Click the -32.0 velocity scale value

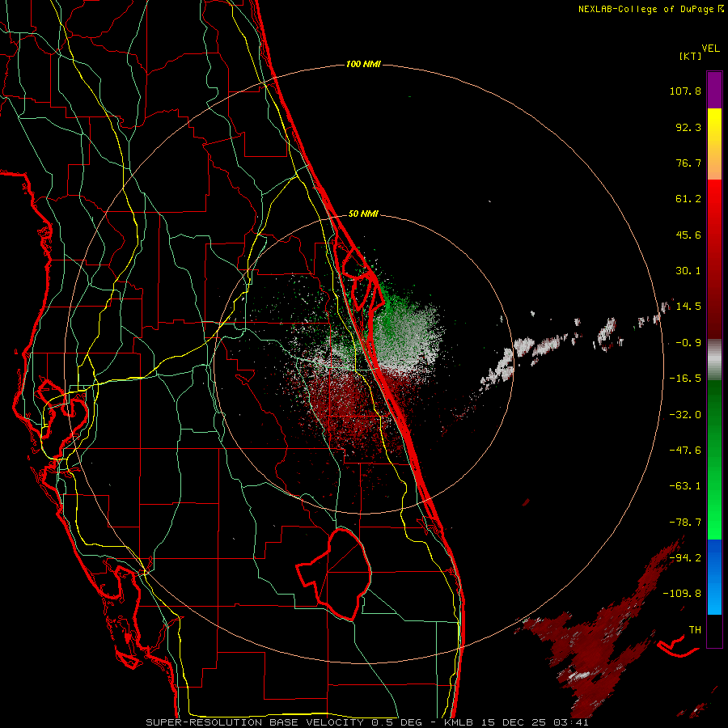685,415
